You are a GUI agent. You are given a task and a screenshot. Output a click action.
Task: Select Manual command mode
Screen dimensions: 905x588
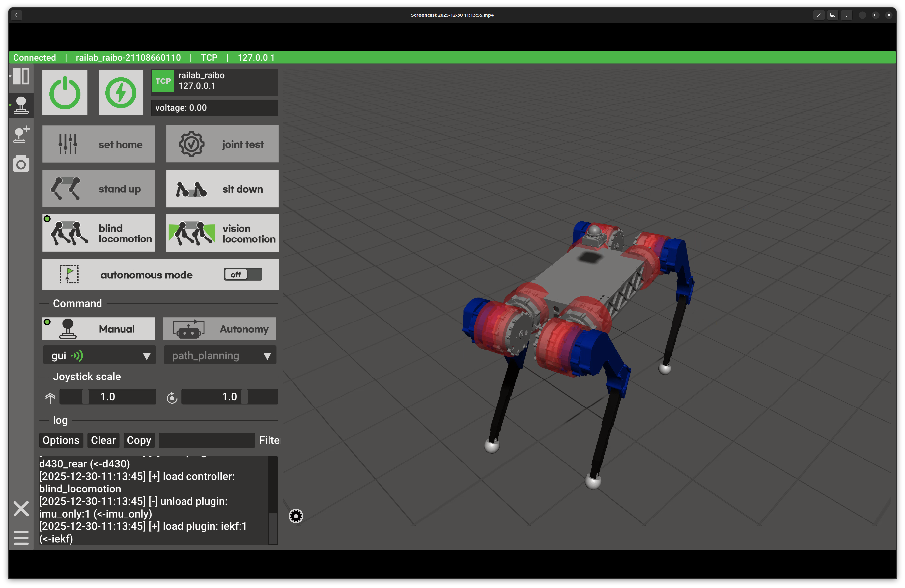99,329
